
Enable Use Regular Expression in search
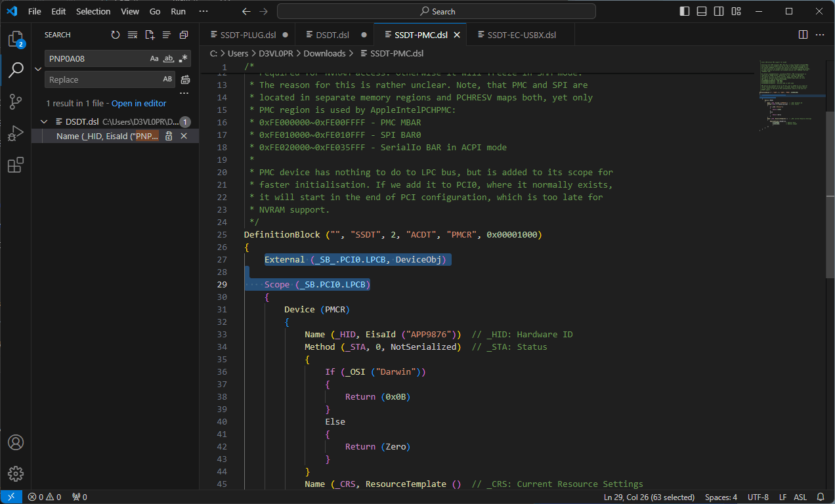click(183, 58)
